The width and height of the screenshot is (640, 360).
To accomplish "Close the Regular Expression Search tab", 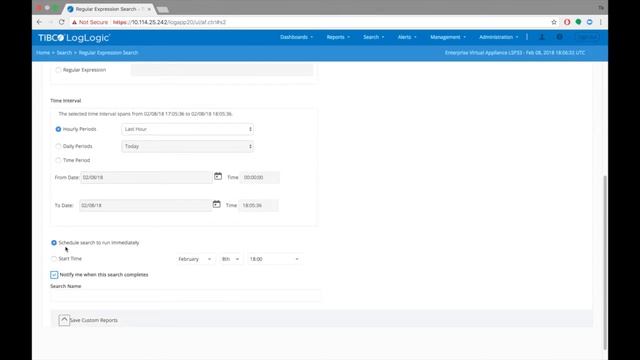I will 149,9.
